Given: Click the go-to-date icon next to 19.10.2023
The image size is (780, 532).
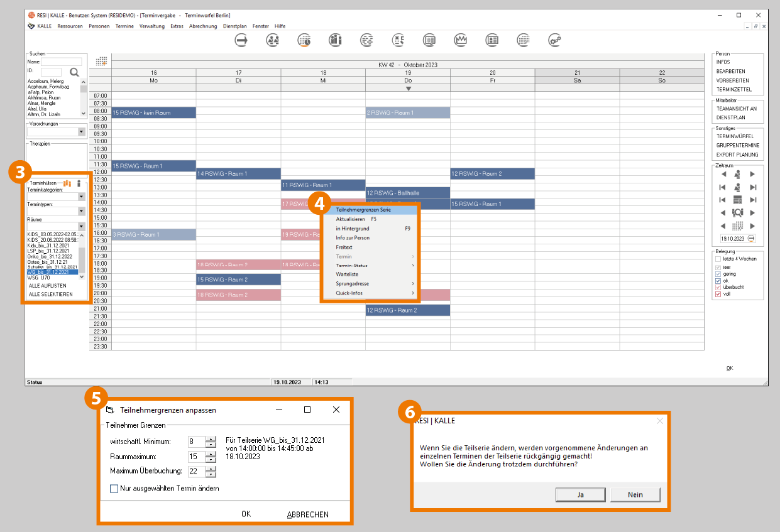Looking at the screenshot, I should (x=751, y=239).
